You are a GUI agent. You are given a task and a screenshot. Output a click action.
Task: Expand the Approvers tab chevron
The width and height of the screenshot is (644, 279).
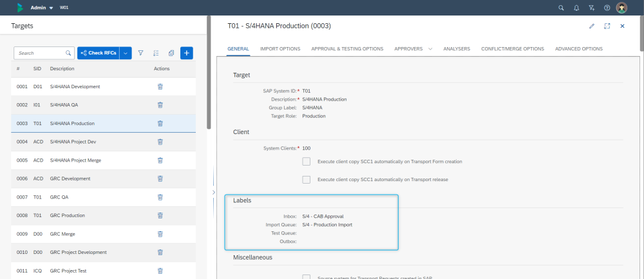point(430,49)
